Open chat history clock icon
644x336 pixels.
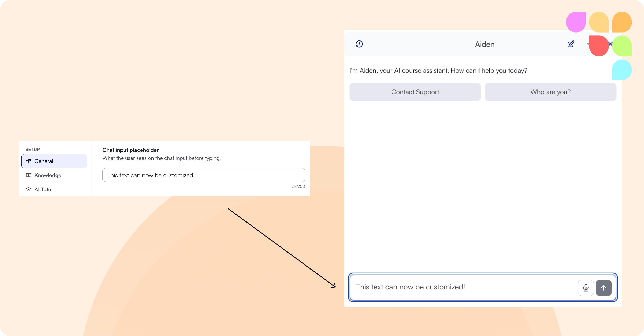(x=359, y=44)
